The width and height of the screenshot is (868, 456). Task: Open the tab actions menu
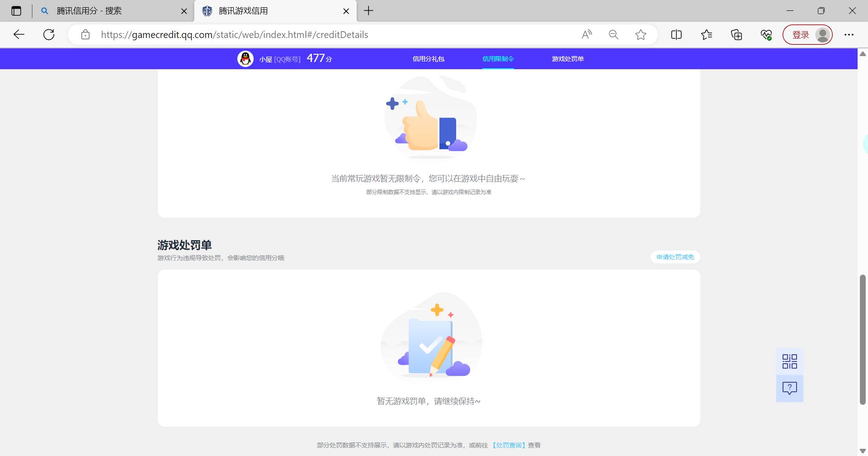pos(16,11)
